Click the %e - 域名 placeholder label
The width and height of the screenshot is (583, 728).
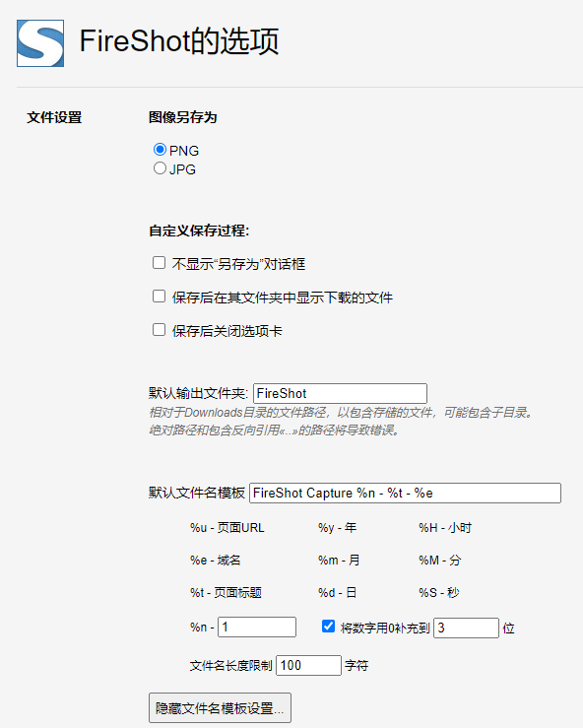tap(216, 561)
